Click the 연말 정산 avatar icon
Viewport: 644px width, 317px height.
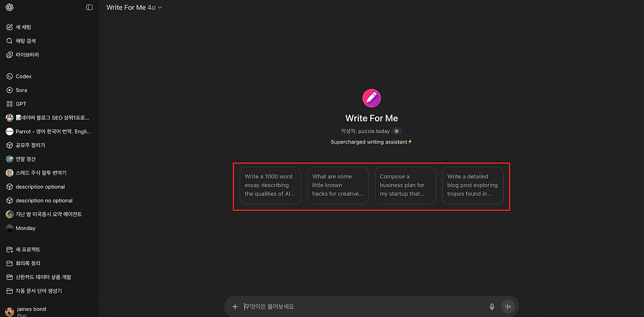pyautogui.click(x=10, y=159)
